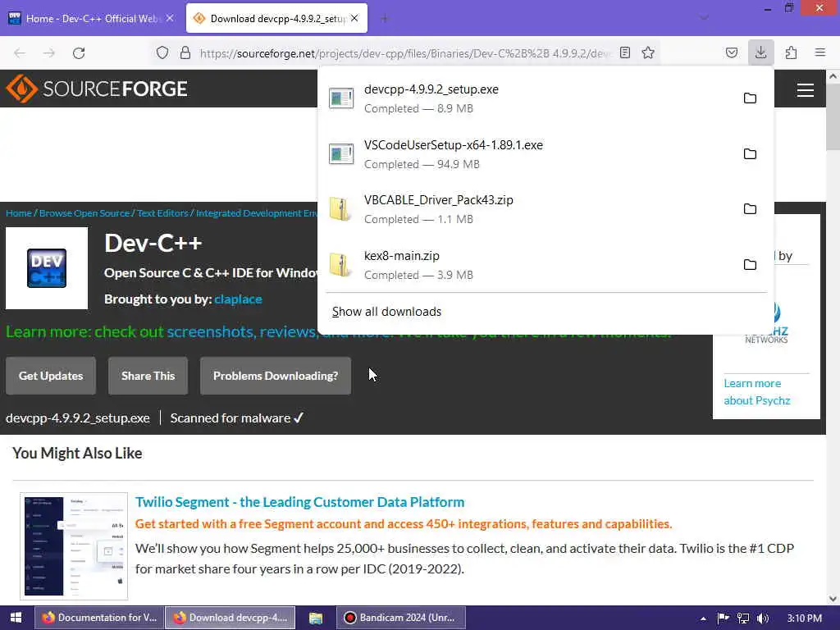This screenshot has width=840, height=630.
Task: Open the shield tracking protection icon
Action: [162, 52]
